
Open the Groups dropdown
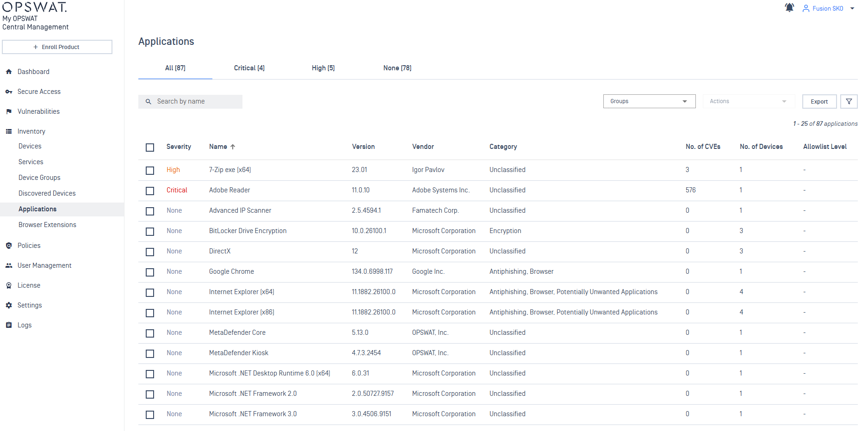coord(649,101)
